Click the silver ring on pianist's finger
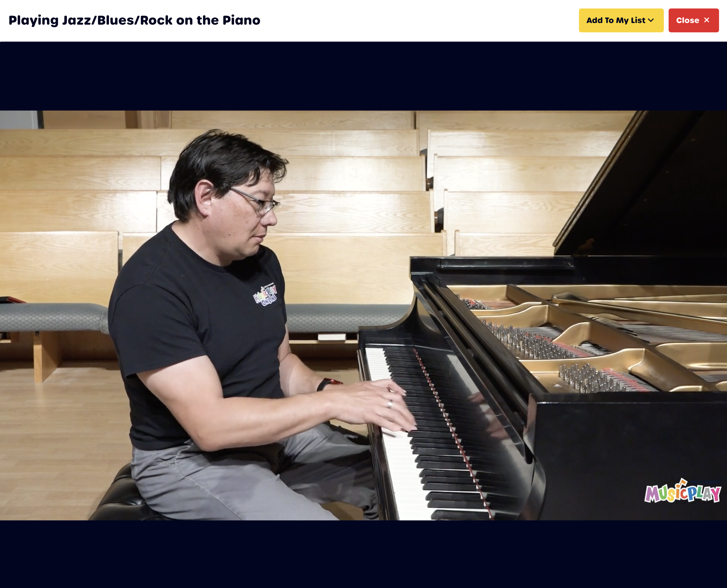The width and height of the screenshot is (727, 588). pos(390,403)
